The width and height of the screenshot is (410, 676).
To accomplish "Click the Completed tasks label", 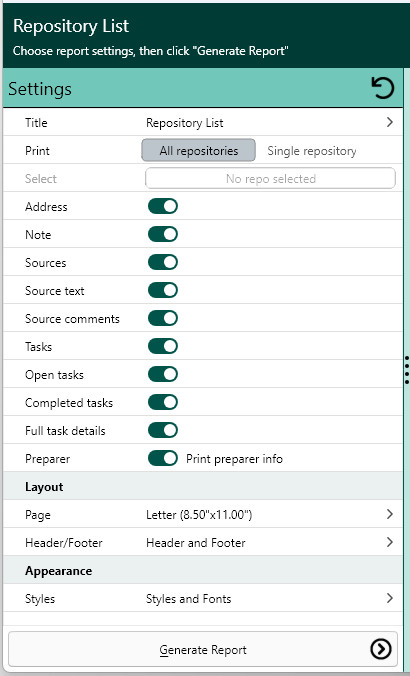I will click(x=69, y=403).
